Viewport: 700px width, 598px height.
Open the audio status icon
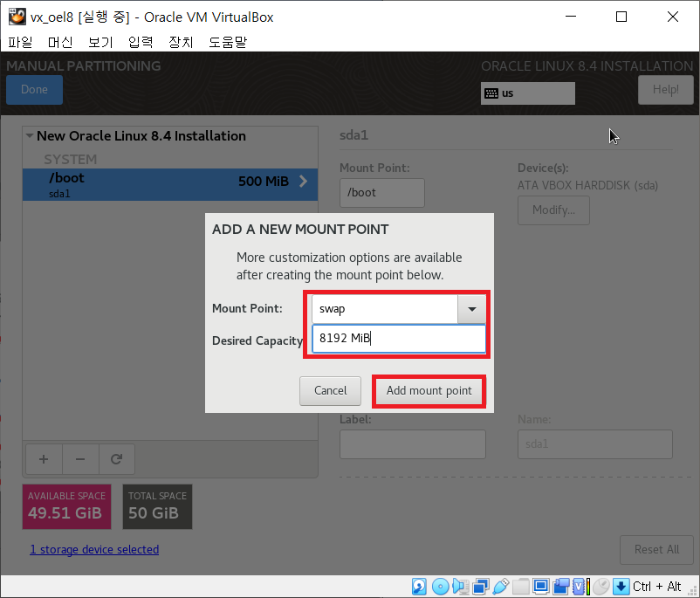tap(460, 586)
